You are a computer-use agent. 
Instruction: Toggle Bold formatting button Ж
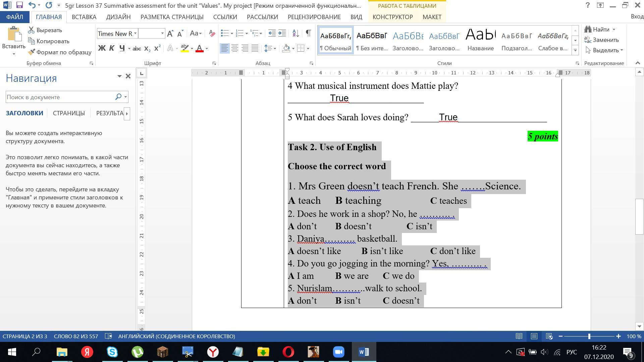pyautogui.click(x=102, y=48)
